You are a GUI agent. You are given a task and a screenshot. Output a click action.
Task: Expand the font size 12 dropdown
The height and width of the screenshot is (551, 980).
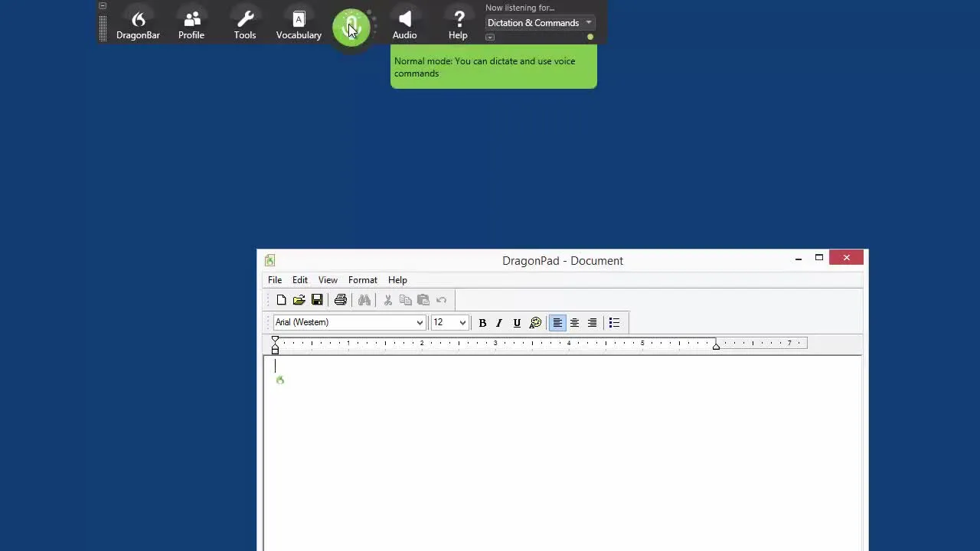coord(462,322)
